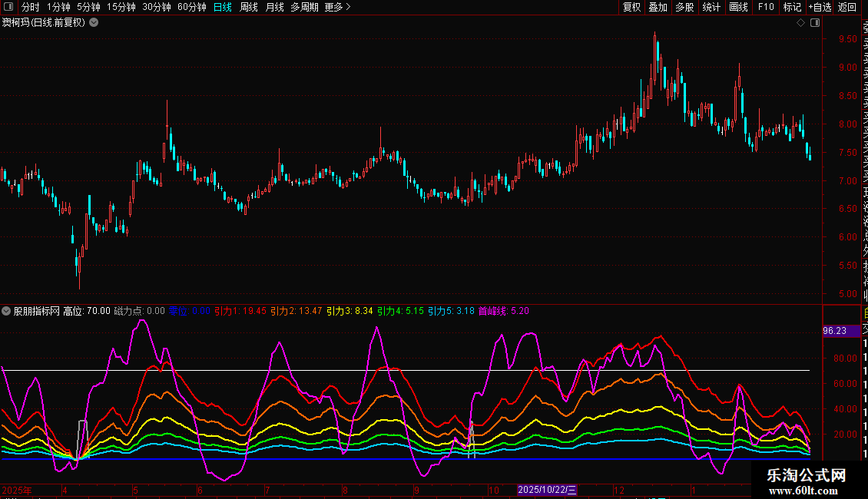Open the 统计 statistics tool
The width and height of the screenshot is (868, 499).
point(711,7)
